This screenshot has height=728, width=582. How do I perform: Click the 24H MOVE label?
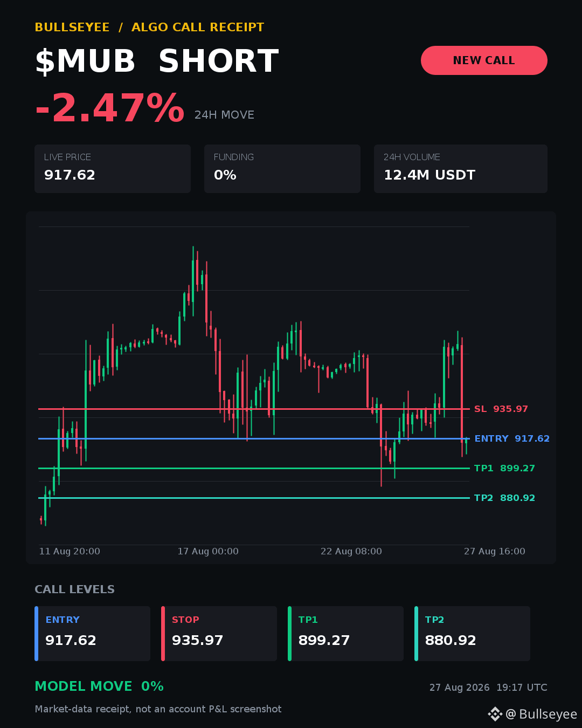[224, 115]
